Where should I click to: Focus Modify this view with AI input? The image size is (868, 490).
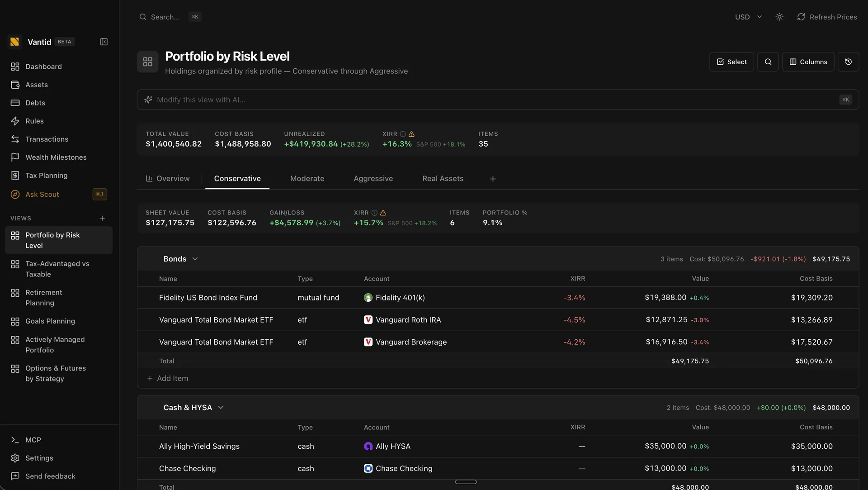click(498, 100)
